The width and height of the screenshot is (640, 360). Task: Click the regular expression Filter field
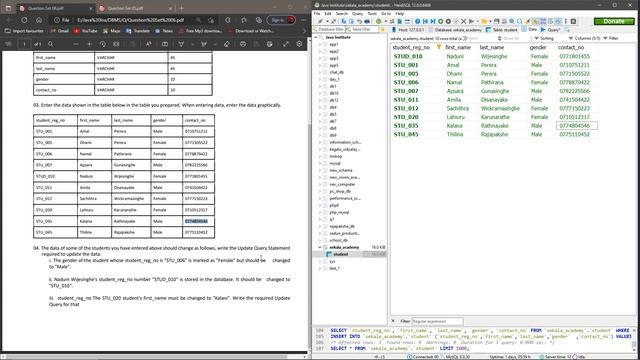pos(437,321)
